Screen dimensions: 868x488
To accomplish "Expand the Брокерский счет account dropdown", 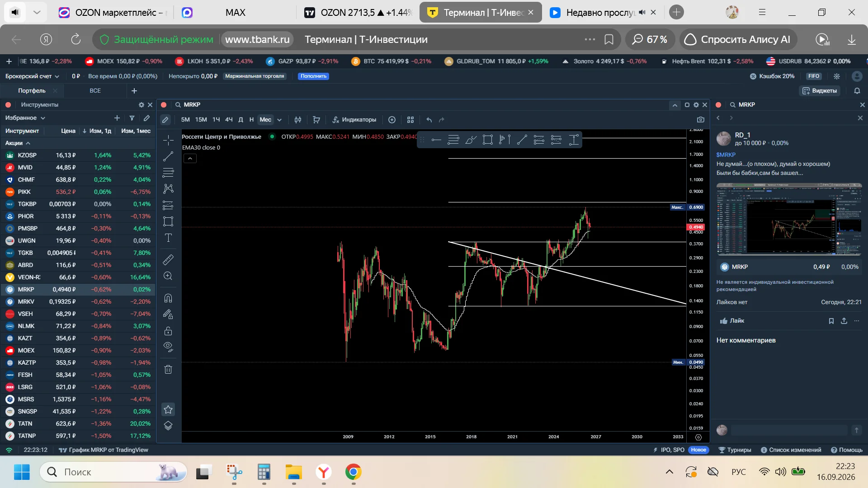I will 33,76.
